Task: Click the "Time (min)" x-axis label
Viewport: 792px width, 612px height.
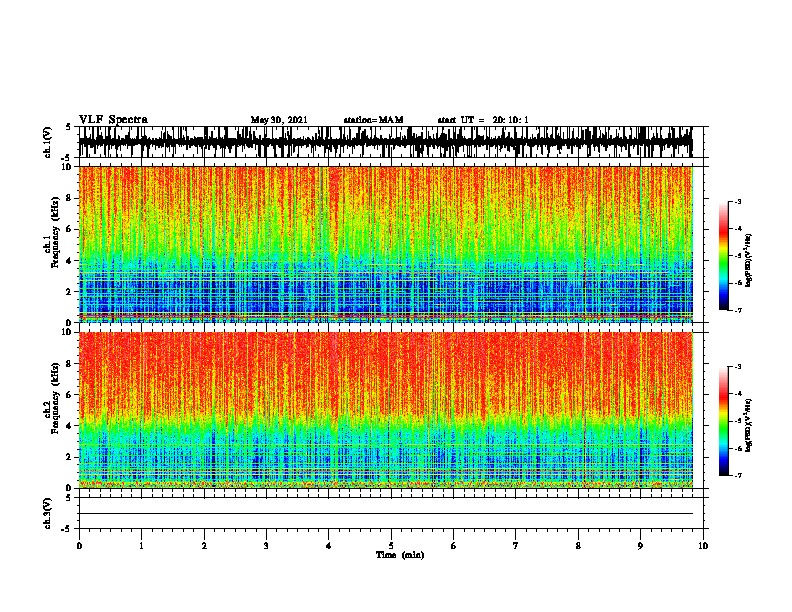Action: (x=400, y=555)
